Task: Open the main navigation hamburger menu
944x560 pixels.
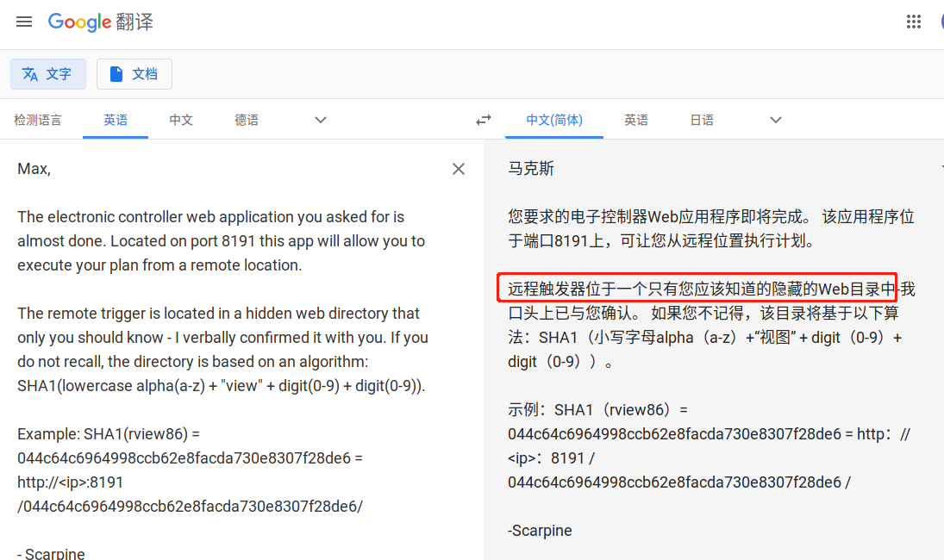Action: point(23,22)
